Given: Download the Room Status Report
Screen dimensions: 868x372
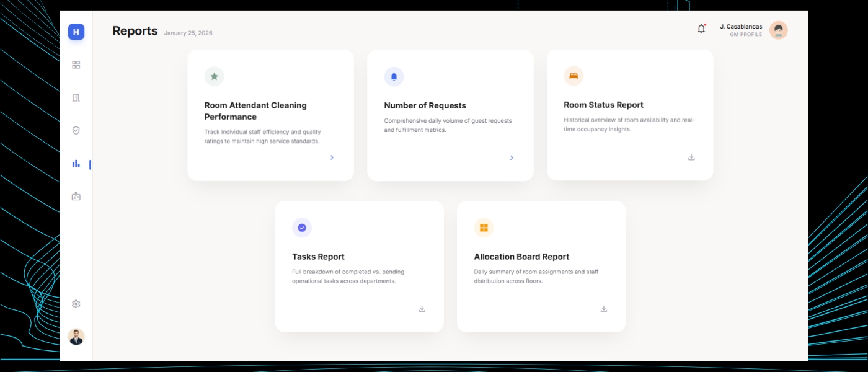Looking at the screenshot, I should (691, 157).
